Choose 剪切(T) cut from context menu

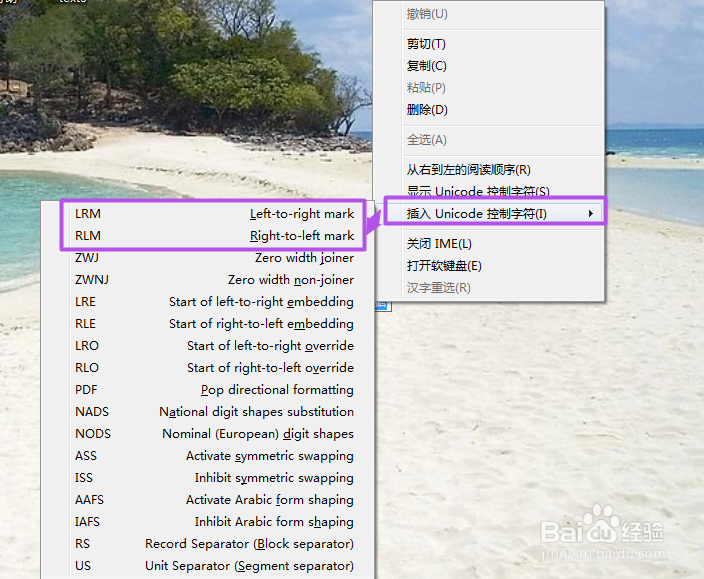coord(489,44)
